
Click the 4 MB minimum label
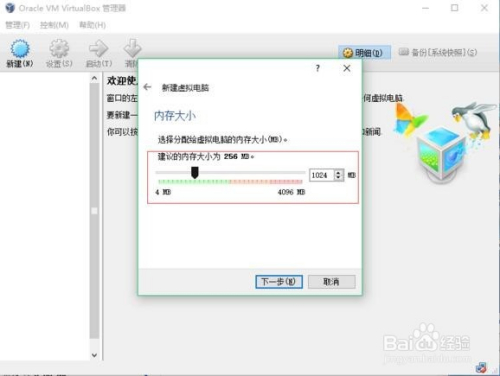[x=163, y=192]
